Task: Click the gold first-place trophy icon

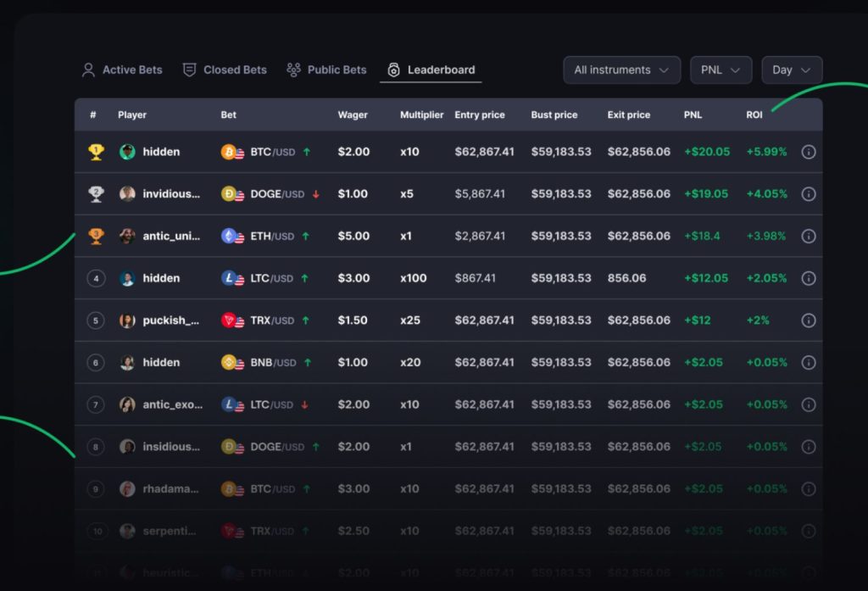Action: (x=96, y=152)
